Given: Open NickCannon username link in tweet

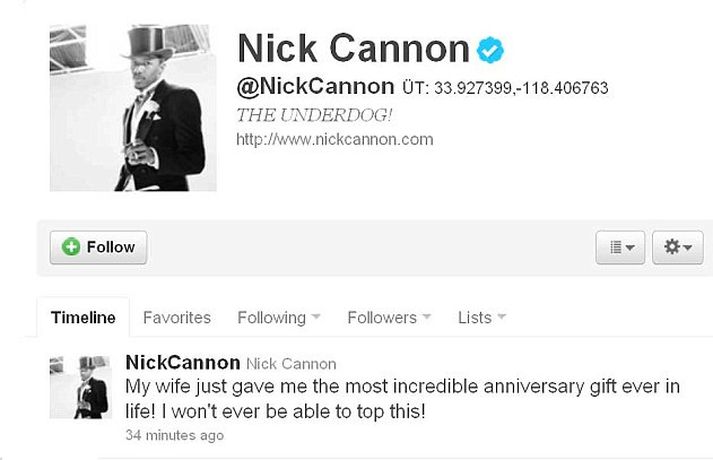Looking at the screenshot, I should tap(183, 363).
